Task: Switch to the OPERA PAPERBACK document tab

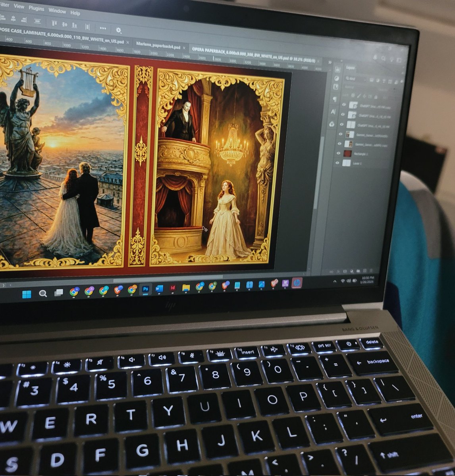Action: 253,55
